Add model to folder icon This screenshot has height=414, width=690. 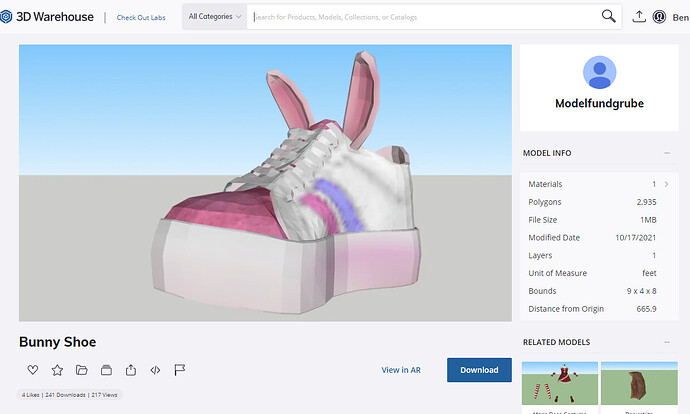click(x=81, y=370)
